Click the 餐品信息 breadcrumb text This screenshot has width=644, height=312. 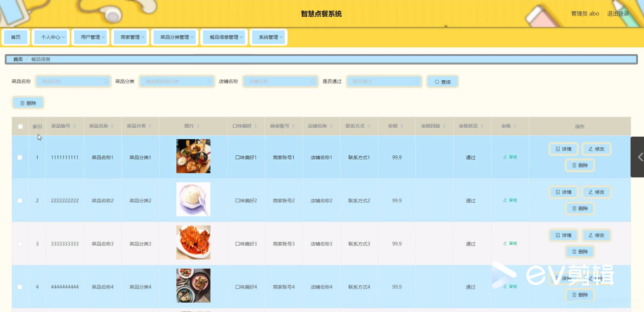click(41, 59)
